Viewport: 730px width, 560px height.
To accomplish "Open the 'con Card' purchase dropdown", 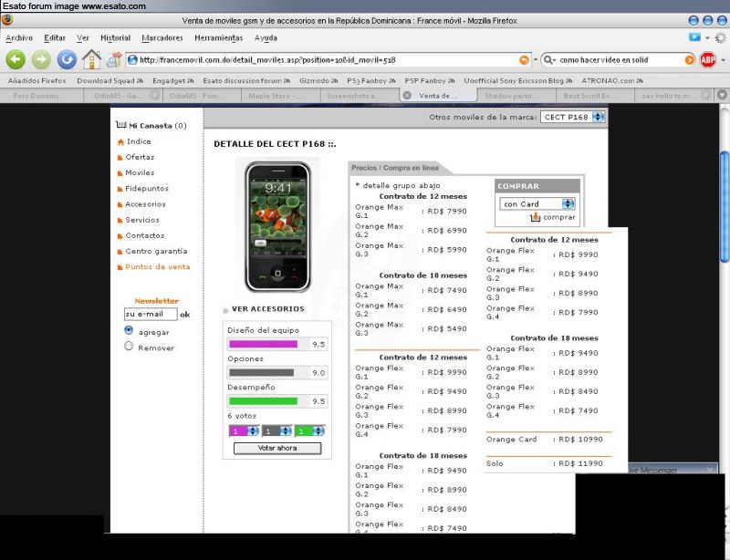I will (537, 204).
